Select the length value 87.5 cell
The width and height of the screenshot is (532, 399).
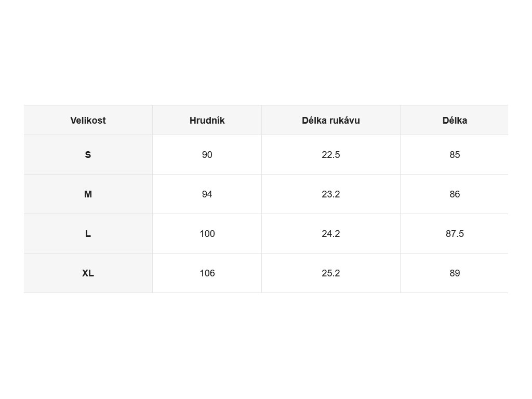[x=455, y=234]
